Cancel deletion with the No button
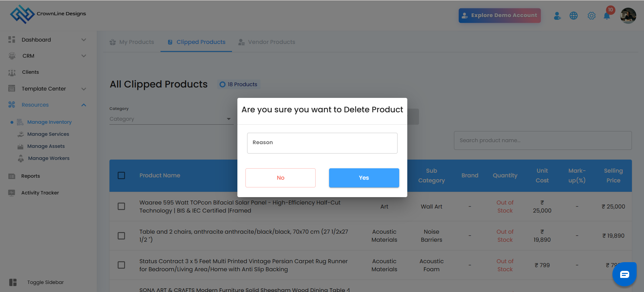 [280, 178]
